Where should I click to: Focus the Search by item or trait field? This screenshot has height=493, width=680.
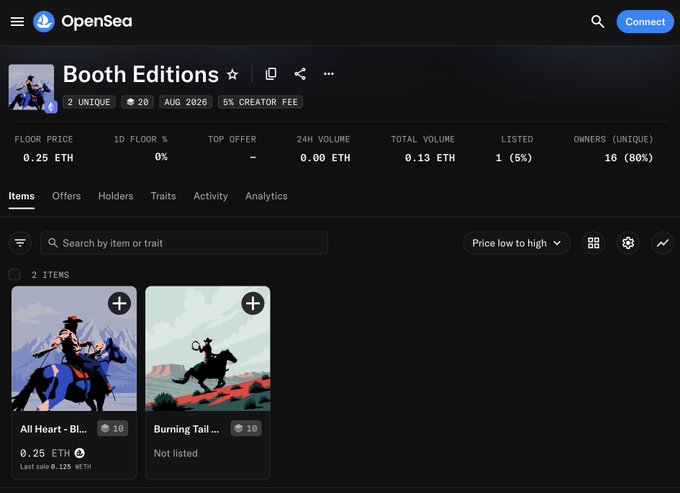tap(184, 243)
